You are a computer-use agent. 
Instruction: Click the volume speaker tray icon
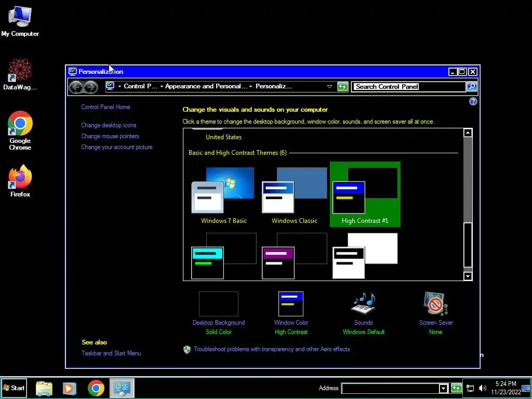tap(482, 388)
